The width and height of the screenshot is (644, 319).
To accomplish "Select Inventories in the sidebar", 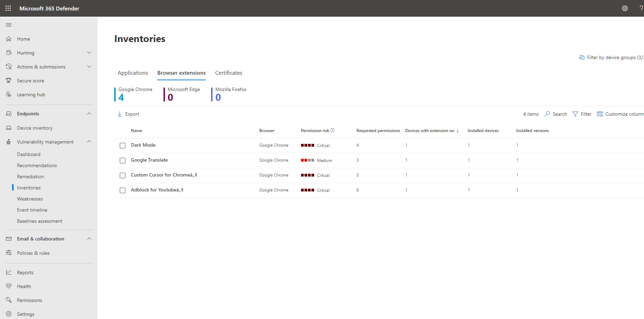I will 29,188.
